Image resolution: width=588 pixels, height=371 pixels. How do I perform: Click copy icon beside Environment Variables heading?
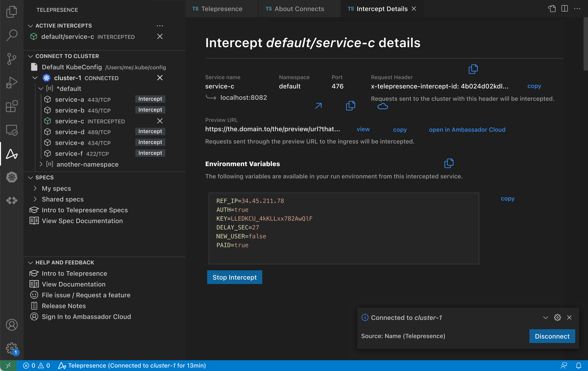point(449,163)
